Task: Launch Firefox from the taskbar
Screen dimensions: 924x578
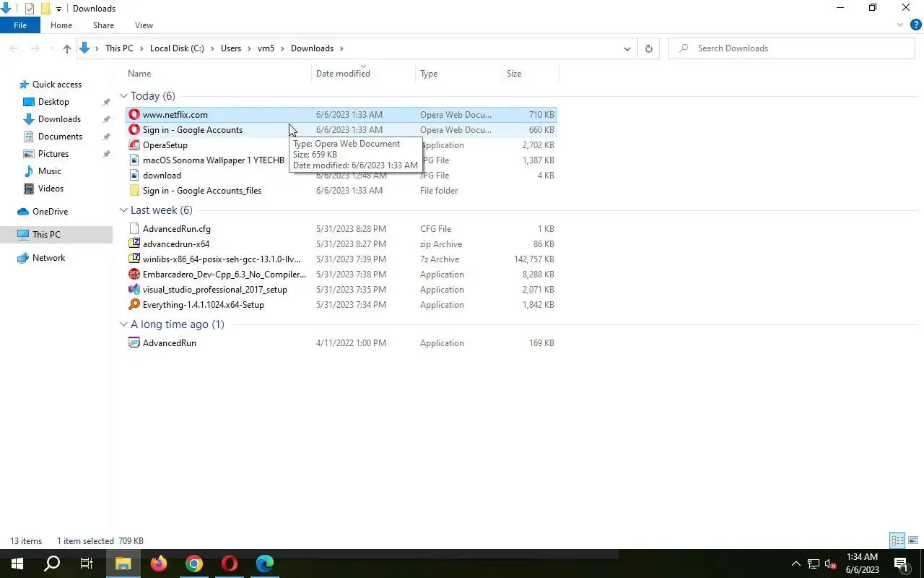Action: [x=159, y=564]
